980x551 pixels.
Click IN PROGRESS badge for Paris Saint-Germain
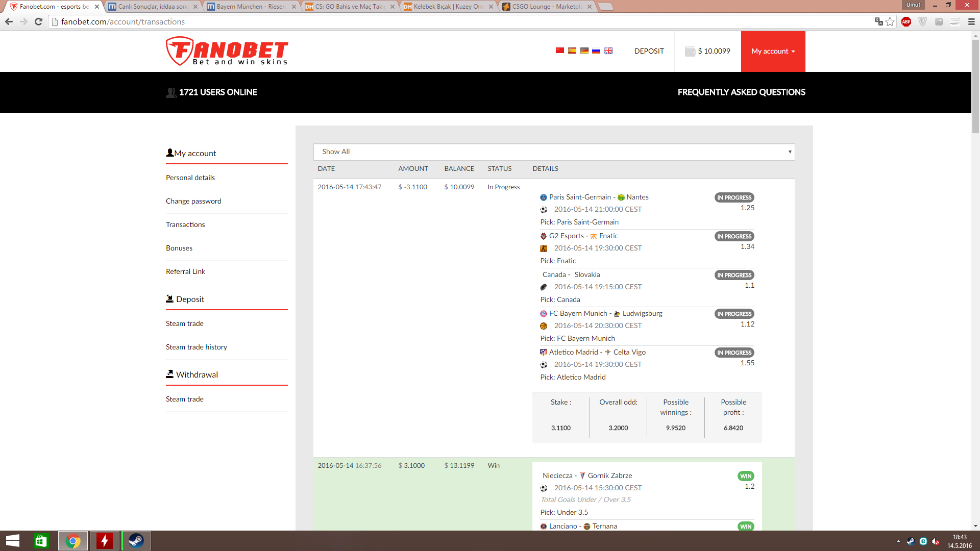[734, 198]
